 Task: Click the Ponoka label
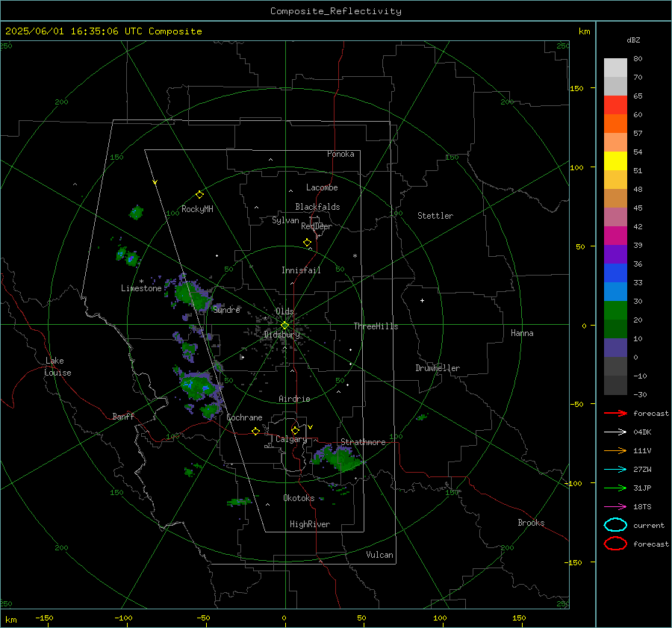pos(340,154)
